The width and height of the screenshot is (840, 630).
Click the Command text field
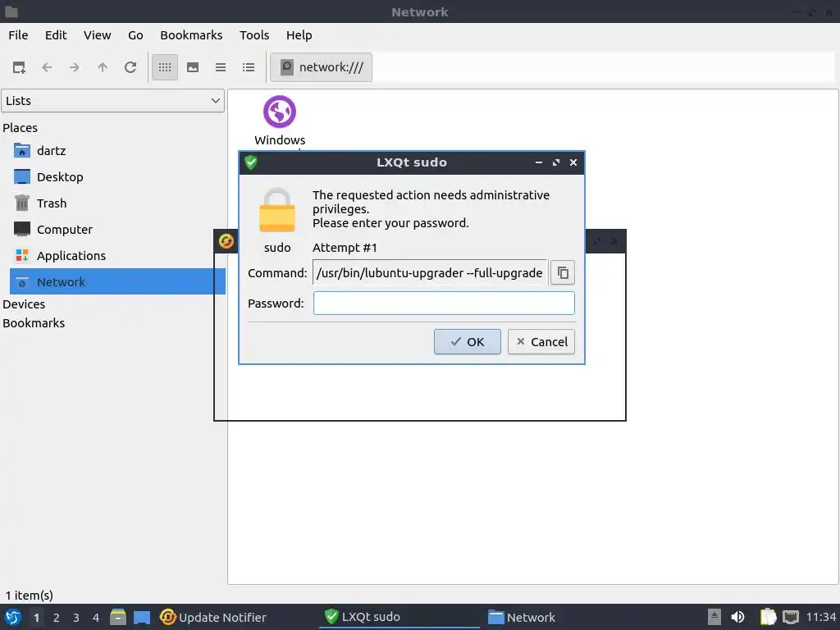(x=430, y=272)
